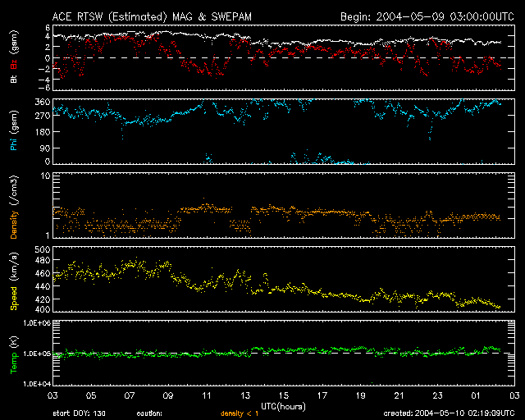Click the start DOY: 130 text

click(77, 413)
